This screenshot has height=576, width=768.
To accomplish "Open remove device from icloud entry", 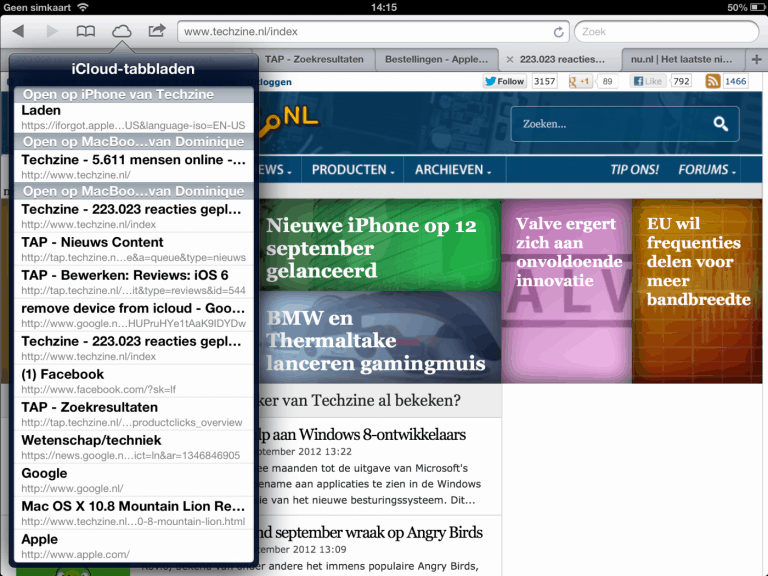I will coord(134,315).
